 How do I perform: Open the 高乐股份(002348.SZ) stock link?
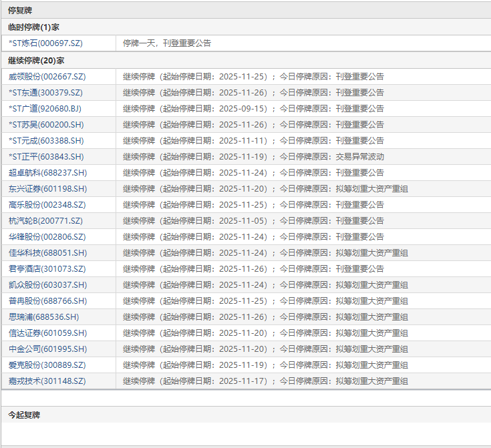tap(47, 205)
